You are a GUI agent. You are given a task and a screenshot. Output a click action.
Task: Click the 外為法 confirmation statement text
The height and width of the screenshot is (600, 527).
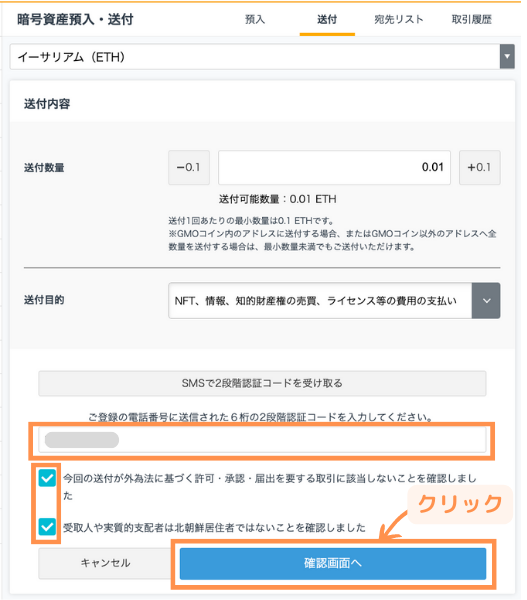click(270, 487)
